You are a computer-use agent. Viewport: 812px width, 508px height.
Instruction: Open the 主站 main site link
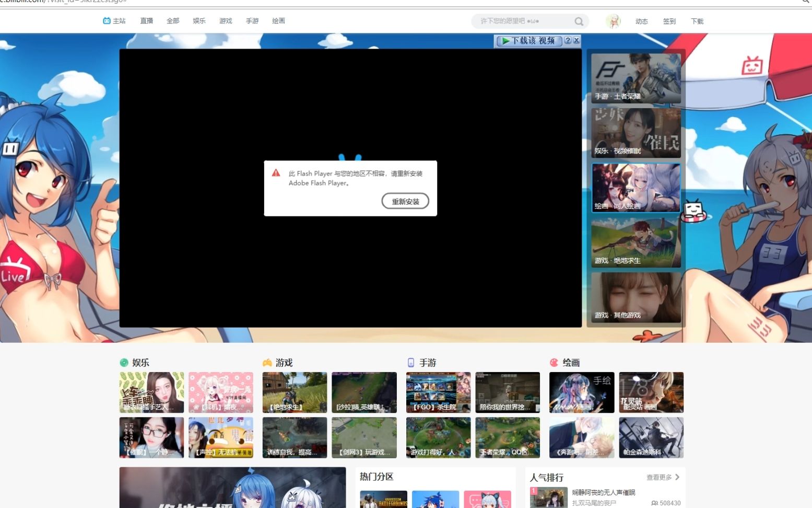(x=114, y=21)
